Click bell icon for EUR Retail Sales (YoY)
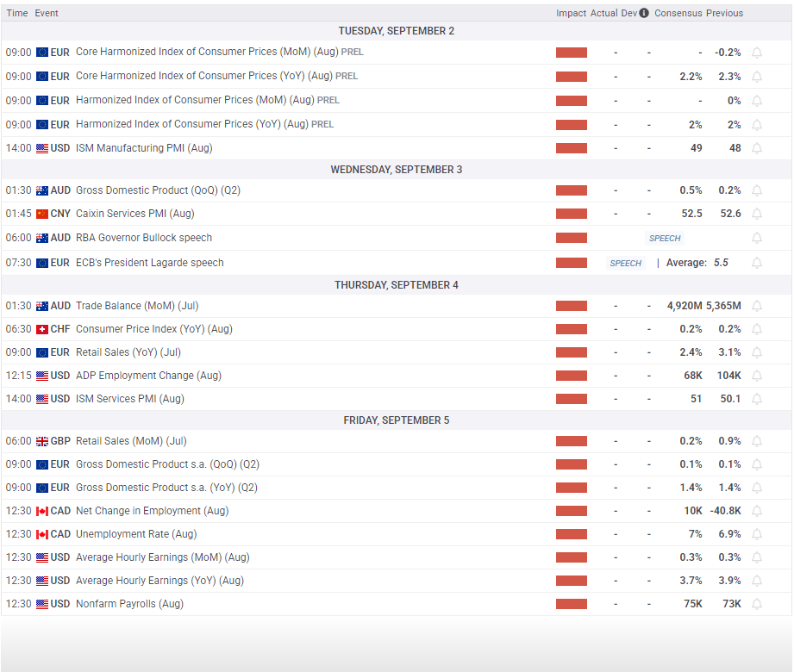This screenshot has width=794, height=672. pyautogui.click(x=757, y=352)
